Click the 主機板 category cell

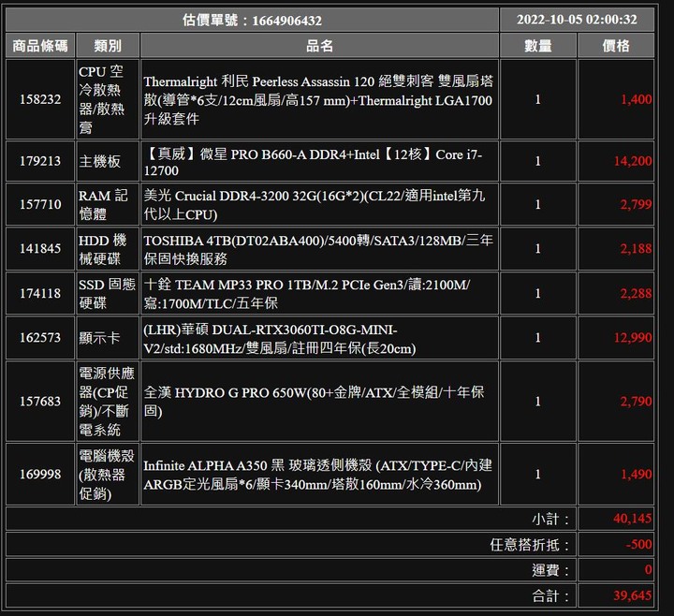pos(108,161)
